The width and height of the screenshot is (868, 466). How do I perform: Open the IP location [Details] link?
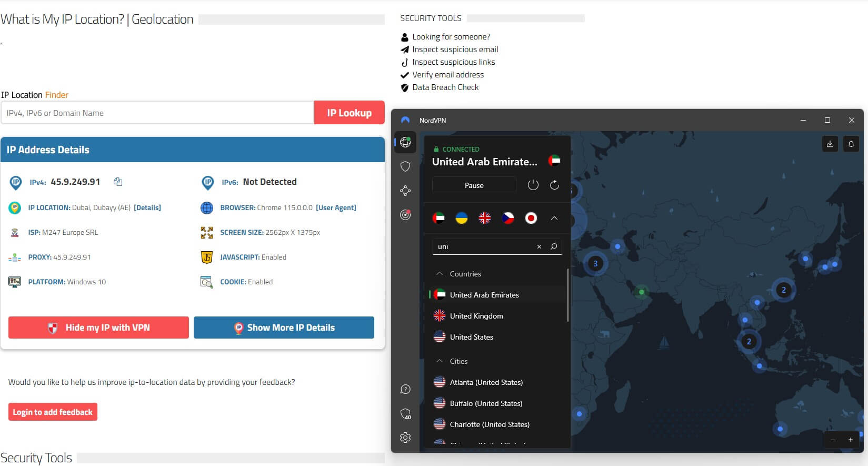pos(147,207)
